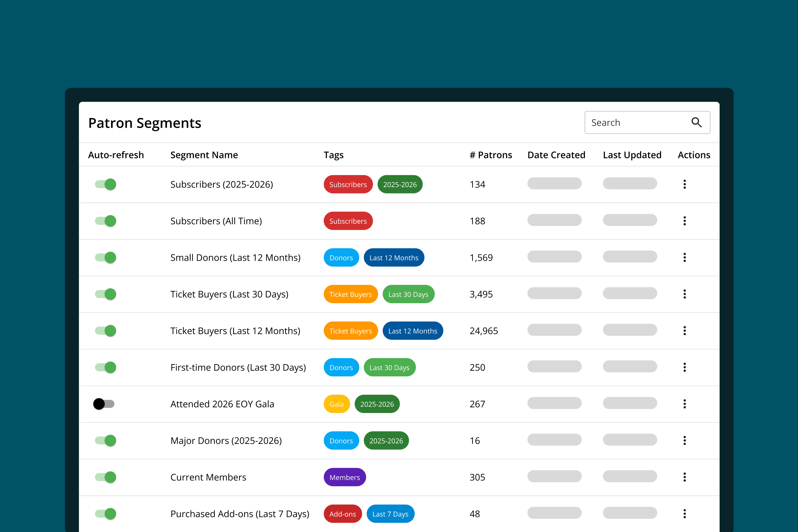Click the yellow Gala tag

[x=336, y=404]
